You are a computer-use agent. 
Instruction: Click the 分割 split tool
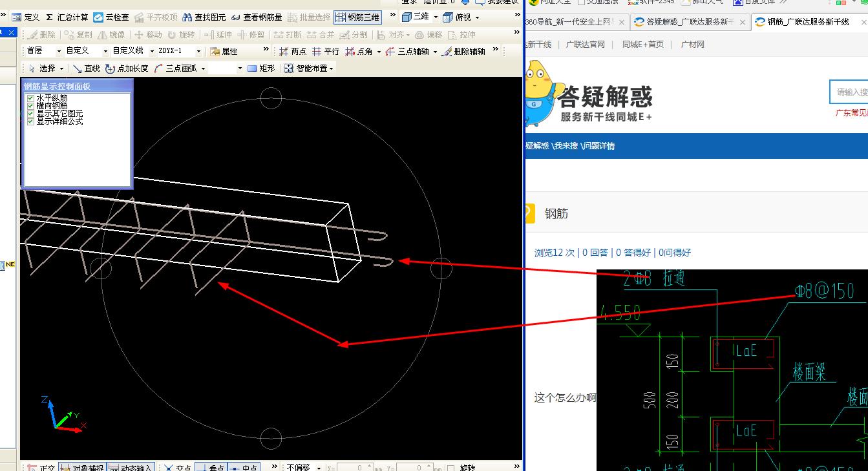pos(354,35)
